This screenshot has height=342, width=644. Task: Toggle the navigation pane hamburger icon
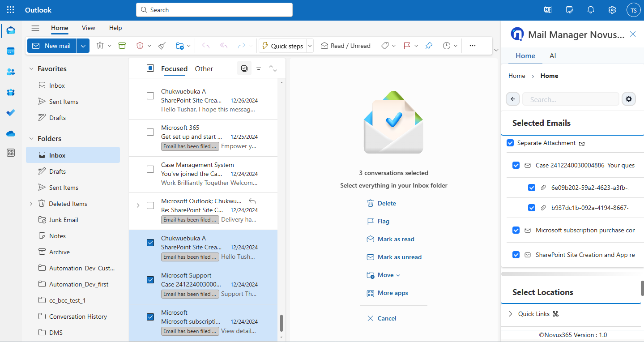tap(35, 28)
